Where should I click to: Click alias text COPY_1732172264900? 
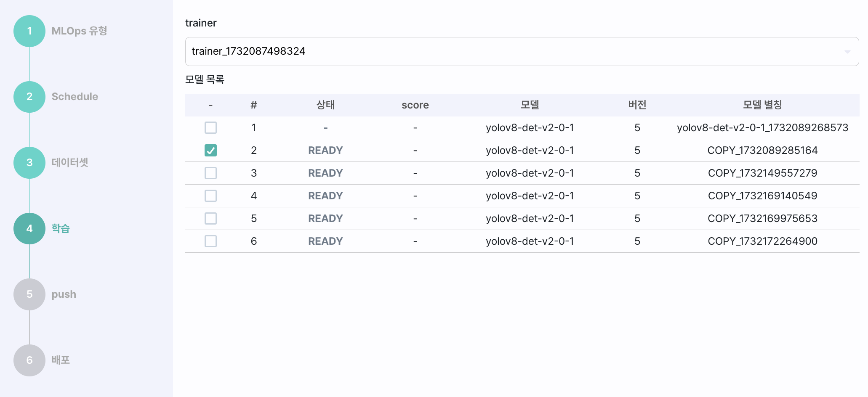click(762, 241)
